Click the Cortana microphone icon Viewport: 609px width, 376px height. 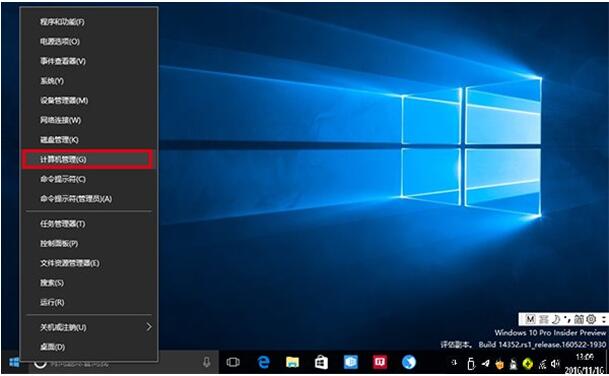pos(207,362)
